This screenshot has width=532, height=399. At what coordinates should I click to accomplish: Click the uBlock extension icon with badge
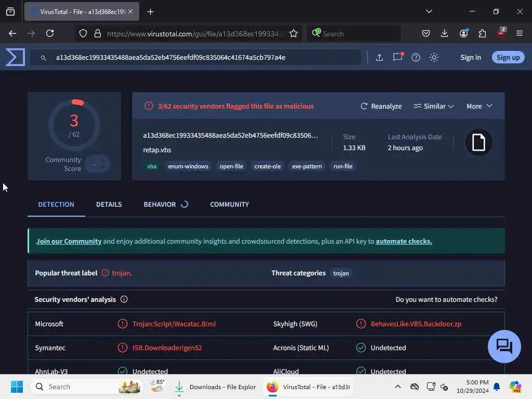pyautogui.click(x=501, y=33)
